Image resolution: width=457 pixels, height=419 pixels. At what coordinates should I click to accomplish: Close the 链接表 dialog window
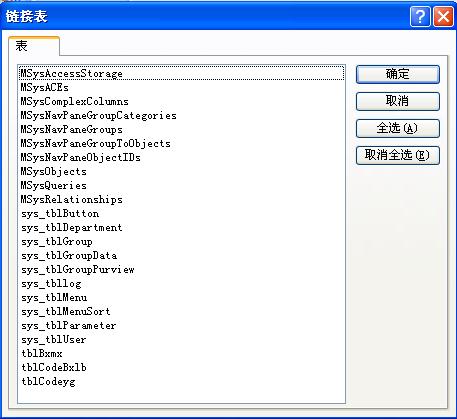point(443,16)
